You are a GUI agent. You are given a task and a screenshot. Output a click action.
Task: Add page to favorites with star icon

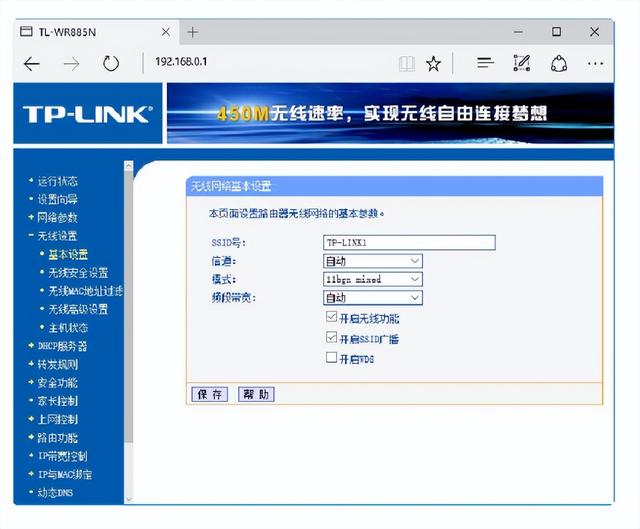click(x=433, y=64)
